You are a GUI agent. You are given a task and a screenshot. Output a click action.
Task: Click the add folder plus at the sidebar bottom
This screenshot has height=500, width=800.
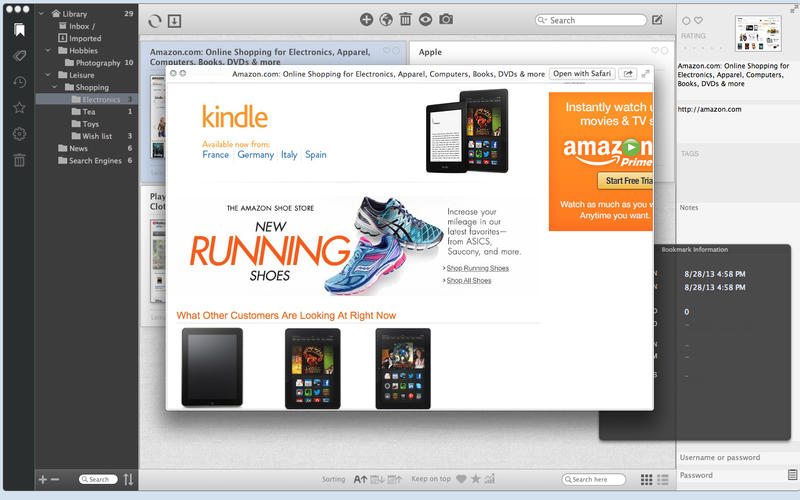click(x=43, y=480)
